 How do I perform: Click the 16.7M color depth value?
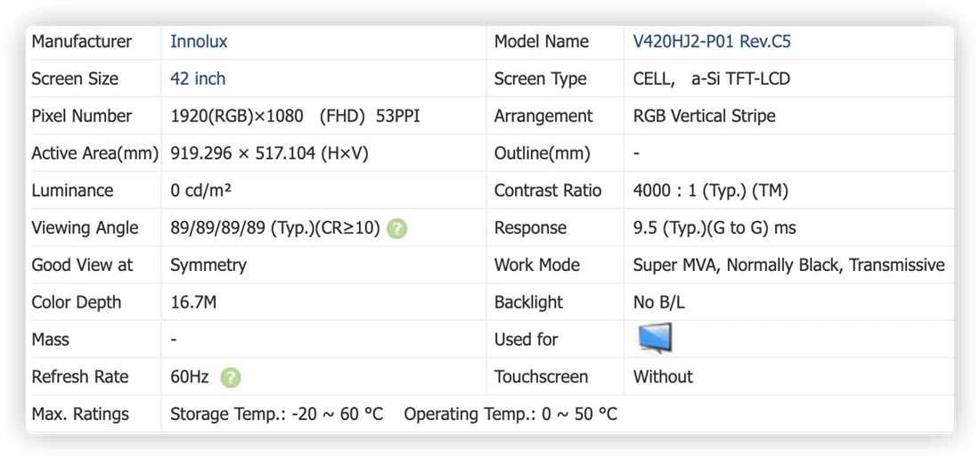pyautogui.click(x=193, y=302)
